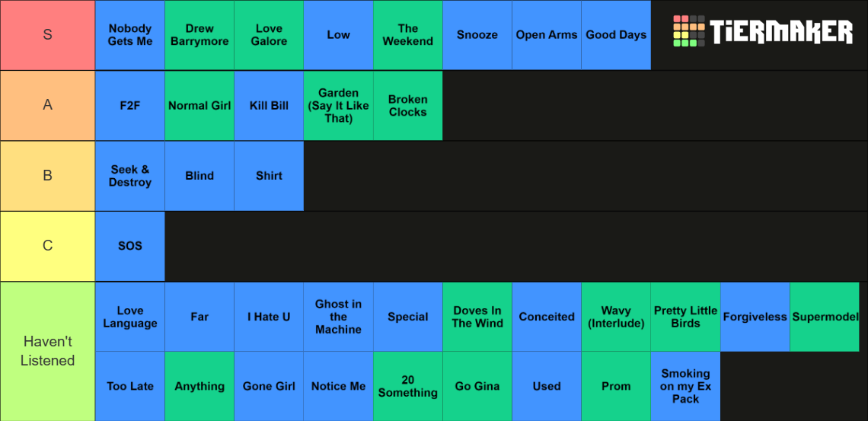Select the red S tier label
The height and width of the screenshot is (421, 868).
point(48,35)
